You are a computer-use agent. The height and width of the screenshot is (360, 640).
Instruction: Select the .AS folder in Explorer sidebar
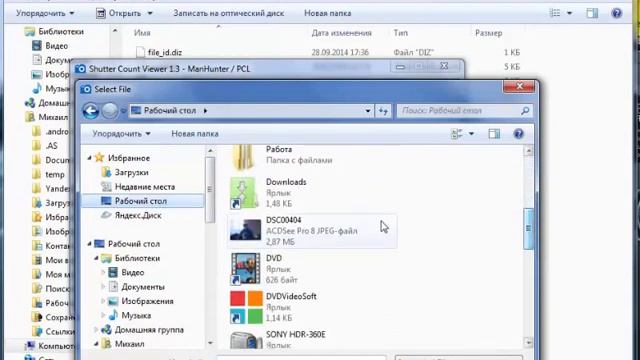coord(51,146)
